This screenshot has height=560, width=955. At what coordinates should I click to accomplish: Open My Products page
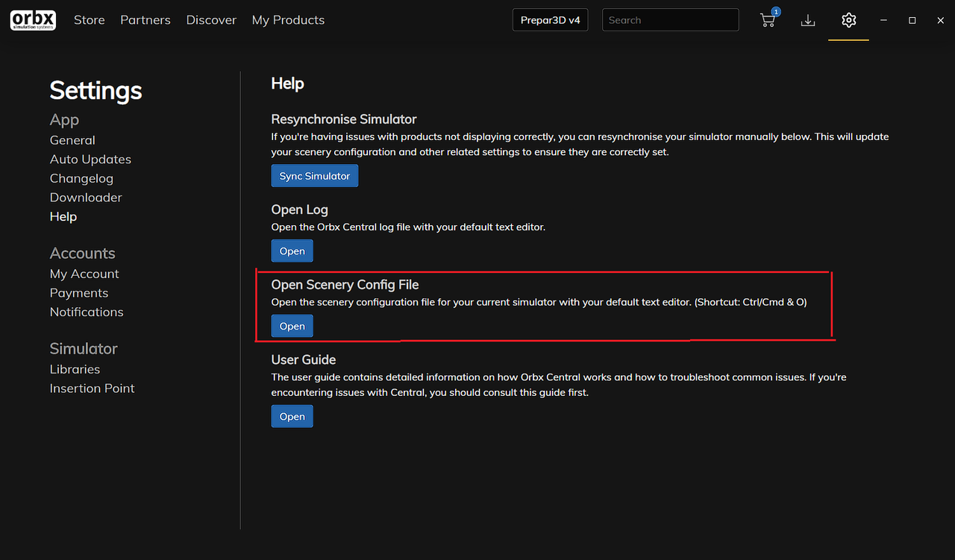pyautogui.click(x=288, y=20)
